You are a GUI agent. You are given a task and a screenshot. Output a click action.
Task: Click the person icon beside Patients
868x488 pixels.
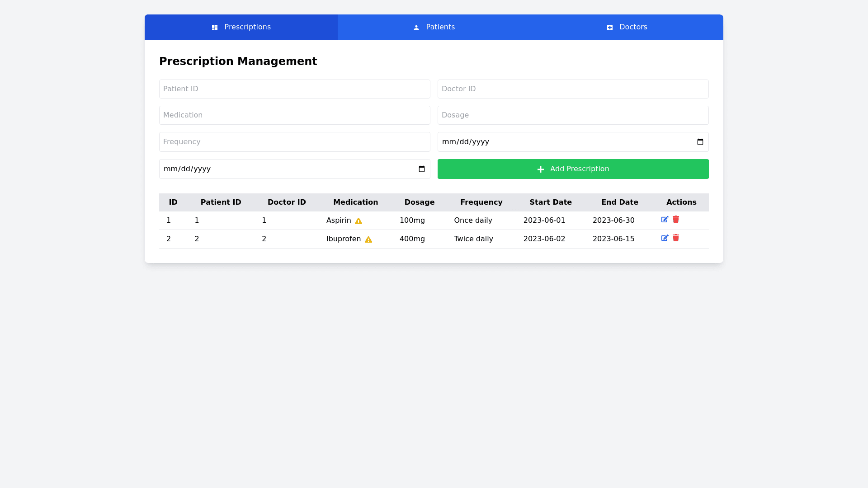coord(416,27)
